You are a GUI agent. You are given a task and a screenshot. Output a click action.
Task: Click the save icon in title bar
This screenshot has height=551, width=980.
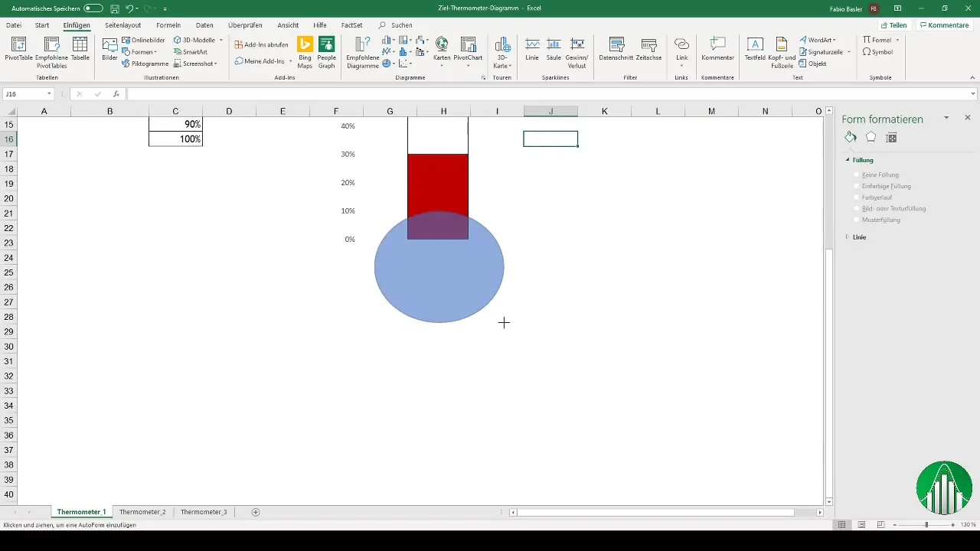coord(114,8)
